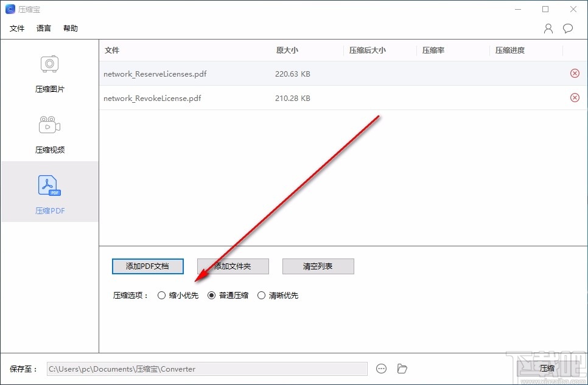The image size is (588, 385).
Task: Select the 缩小优先 radio option
Action: (x=178, y=296)
